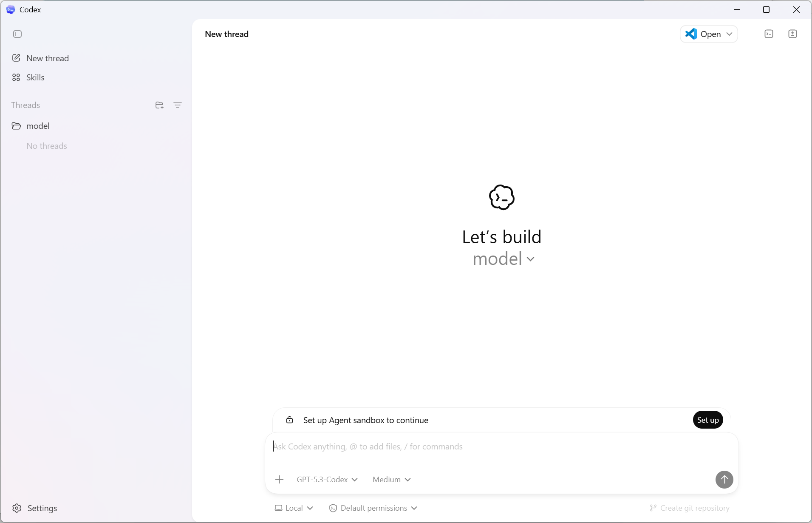
Task: Click the sandbox lock icon
Action: (x=289, y=420)
